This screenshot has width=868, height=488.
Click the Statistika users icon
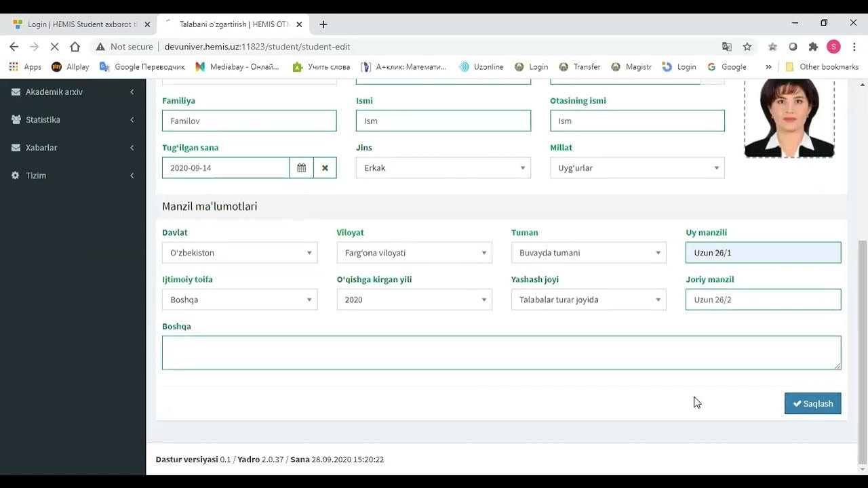click(x=16, y=119)
